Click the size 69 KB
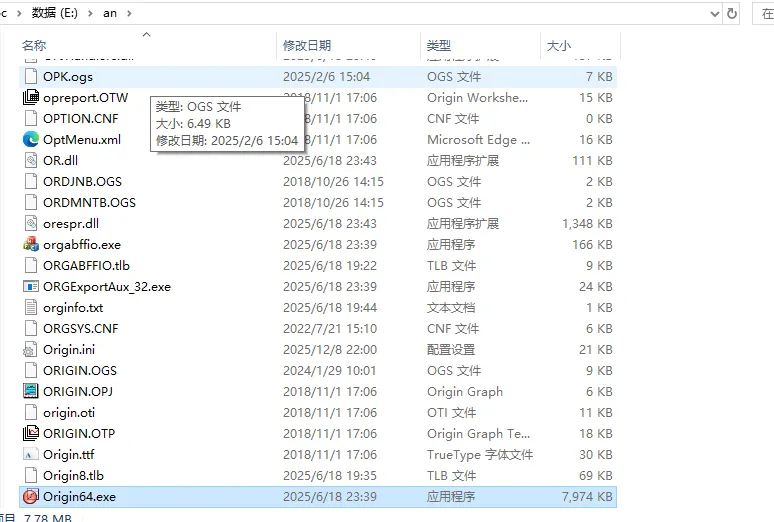774x522 pixels. tap(596, 476)
